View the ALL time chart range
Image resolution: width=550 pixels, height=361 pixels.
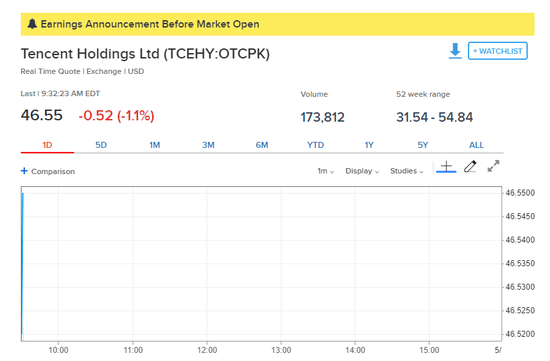(476, 145)
